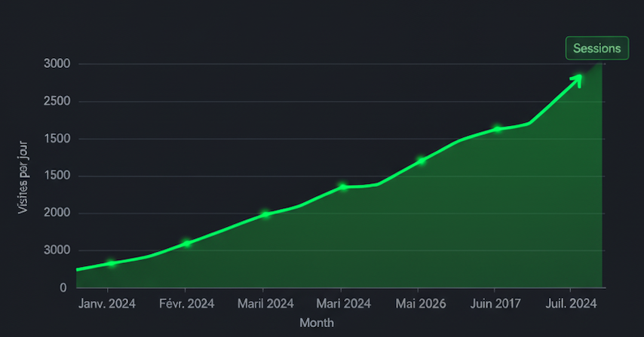644x337 pixels.
Task: Click the Juin 2017 axis label
Action: [495, 304]
